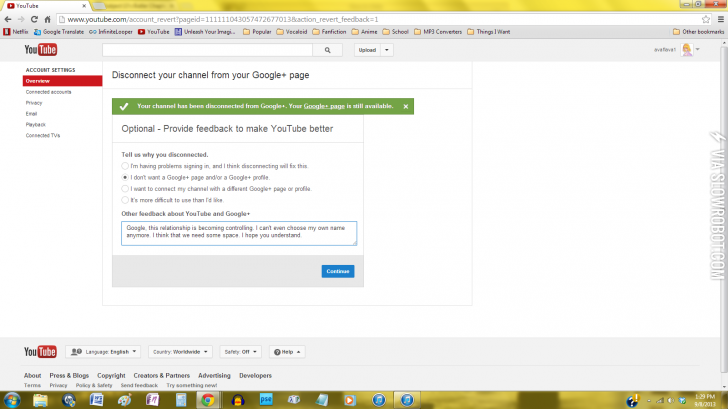Open Netflix bookmark
The width and height of the screenshot is (728, 409).
point(16,32)
